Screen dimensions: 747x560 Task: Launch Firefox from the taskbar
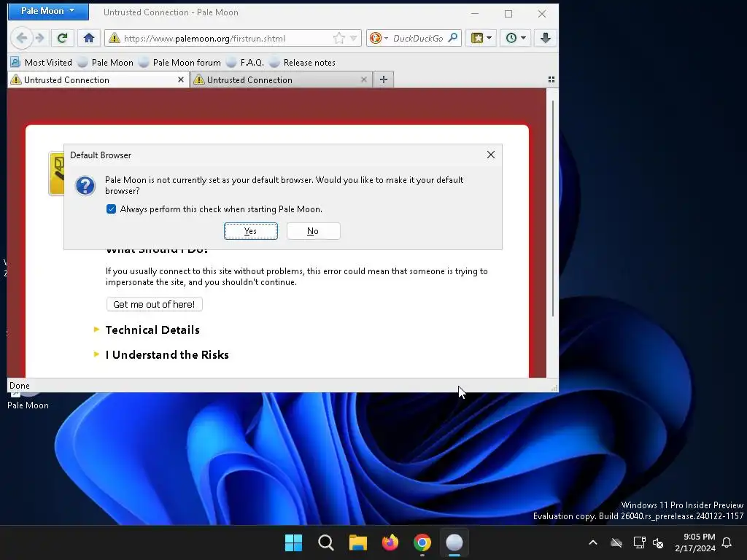pyautogui.click(x=390, y=542)
